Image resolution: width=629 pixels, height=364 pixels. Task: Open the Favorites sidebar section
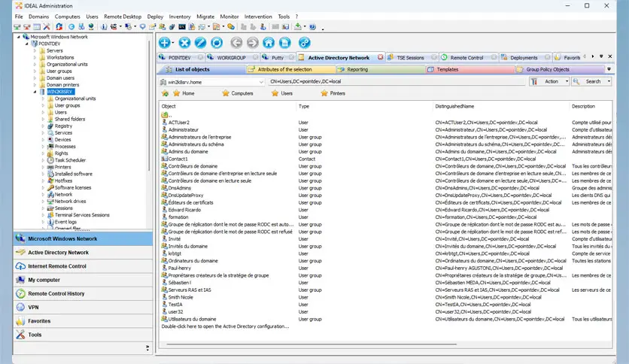tap(83, 321)
